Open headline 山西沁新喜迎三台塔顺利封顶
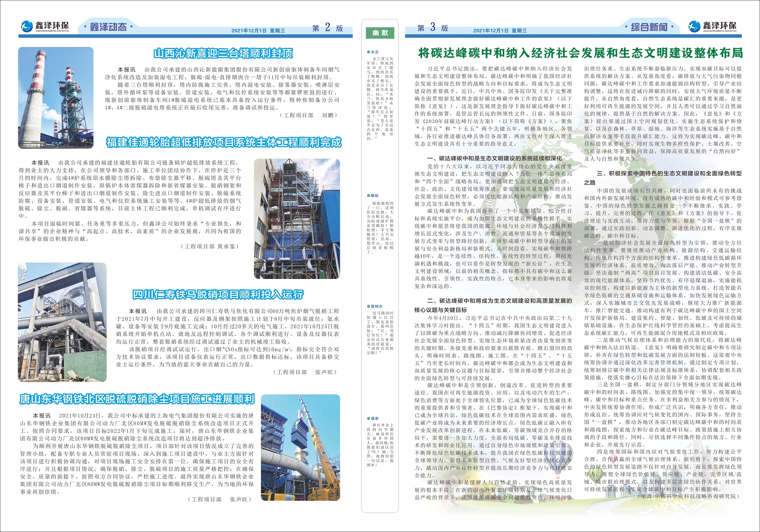The image size is (760, 532). [223, 54]
